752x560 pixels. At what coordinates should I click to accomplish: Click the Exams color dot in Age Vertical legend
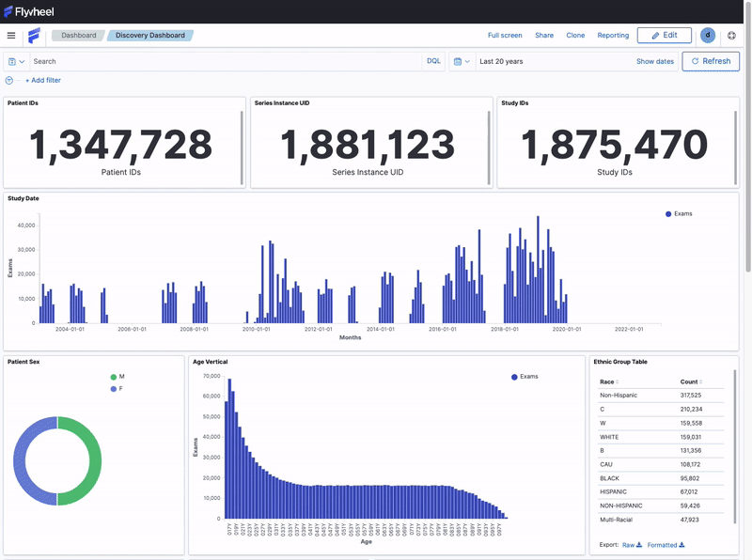[514, 377]
